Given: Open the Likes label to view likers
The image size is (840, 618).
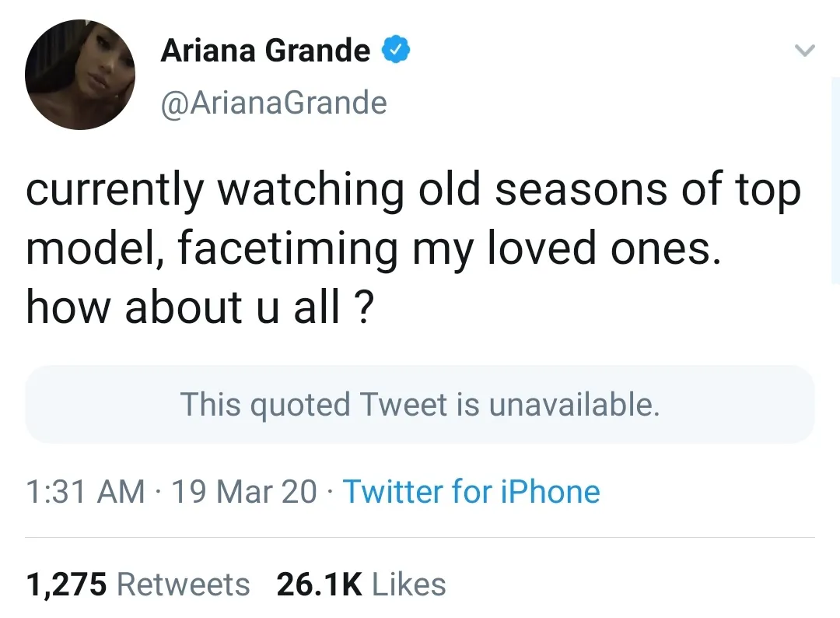Looking at the screenshot, I should point(409,585).
